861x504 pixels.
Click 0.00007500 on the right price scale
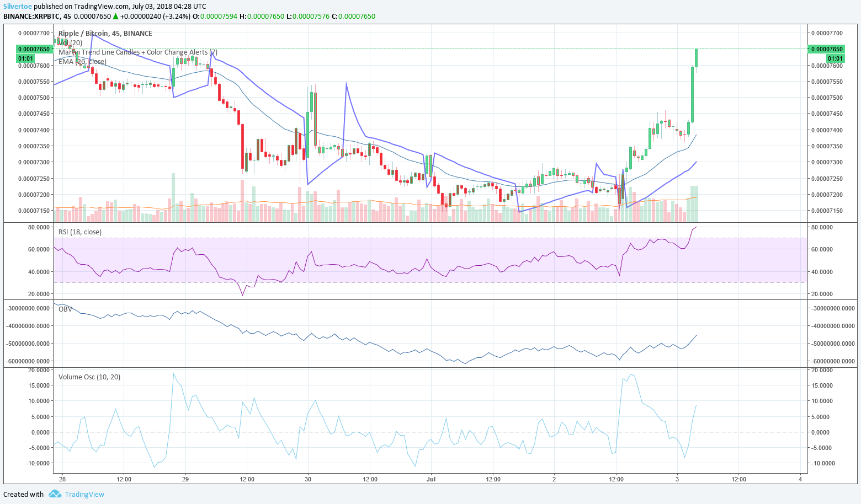pos(827,98)
